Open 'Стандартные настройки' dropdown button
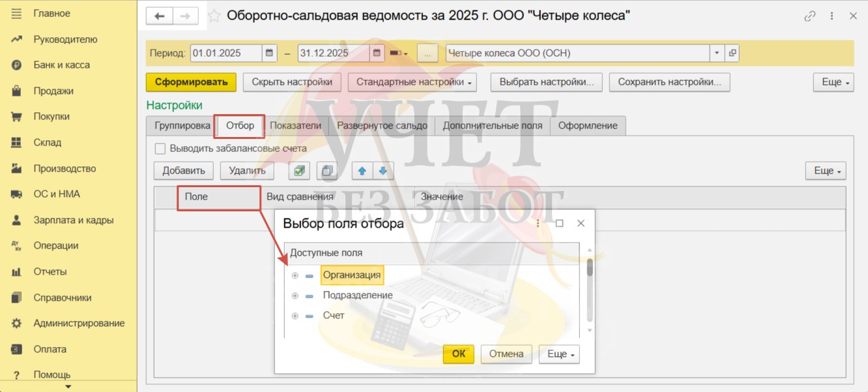This screenshot has width=868, height=392. [412, 82]
